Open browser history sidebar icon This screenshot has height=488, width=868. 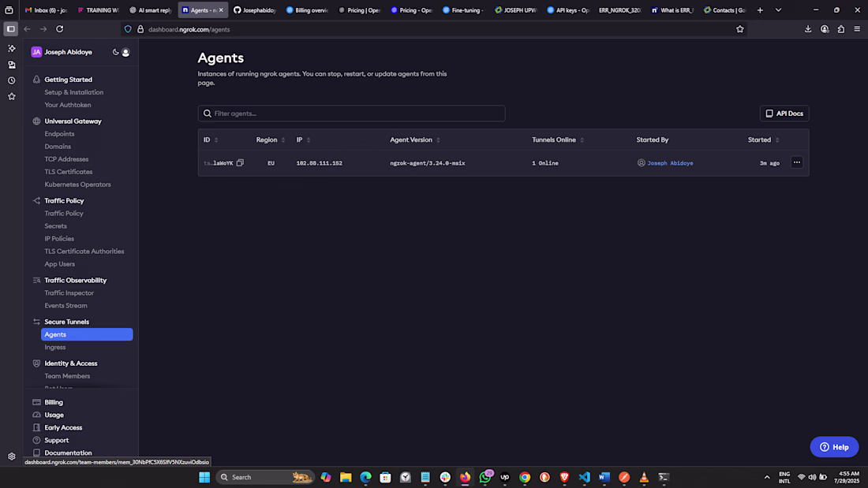coord(12,80)
